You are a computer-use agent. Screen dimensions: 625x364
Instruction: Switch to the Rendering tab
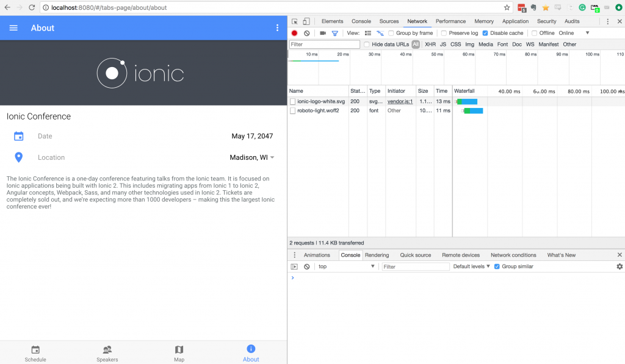377,255
